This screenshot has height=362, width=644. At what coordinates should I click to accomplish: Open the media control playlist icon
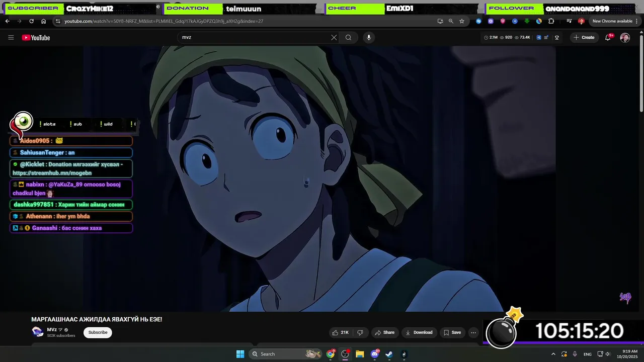(569, 21)
